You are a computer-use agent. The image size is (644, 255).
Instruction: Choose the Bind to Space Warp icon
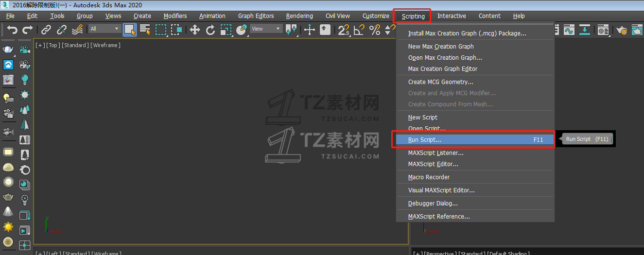pyautogui.click(x=77, y=30)
